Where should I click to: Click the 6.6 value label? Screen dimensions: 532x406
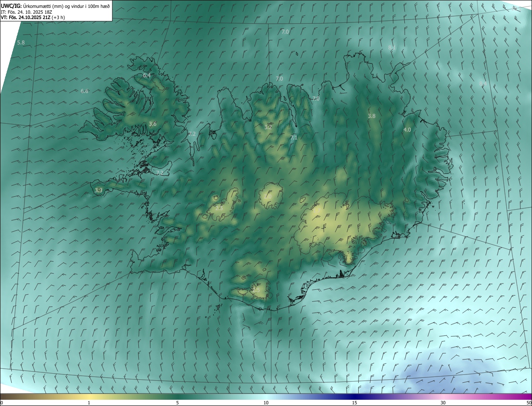tap(84, 91)
